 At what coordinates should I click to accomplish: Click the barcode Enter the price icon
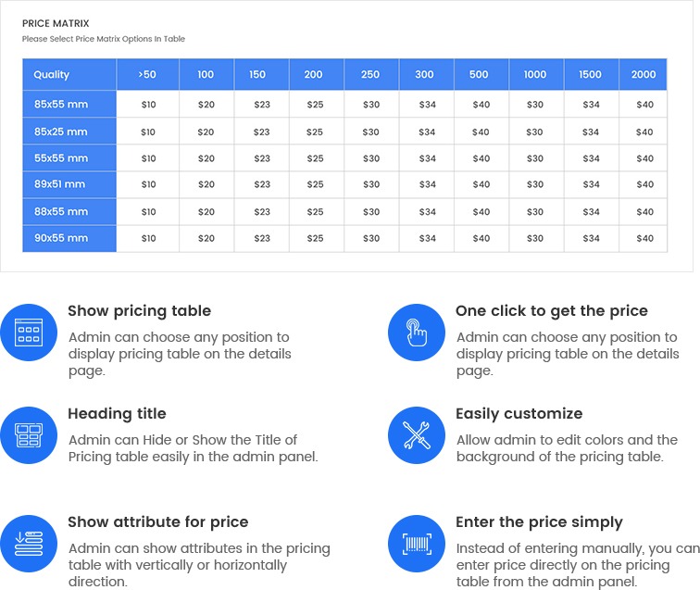tap(417, 543)
